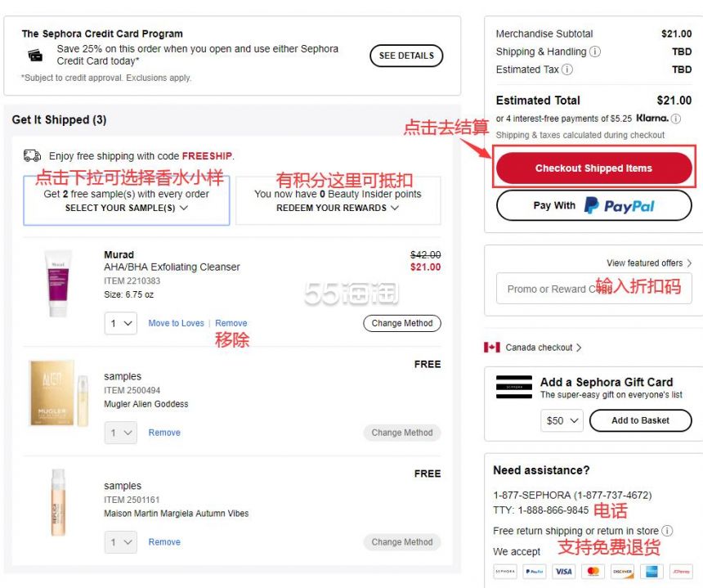This screenshot has width=703, height=588.
Task: Open the Klarna payments info icon
Action: tap(676, 119)
